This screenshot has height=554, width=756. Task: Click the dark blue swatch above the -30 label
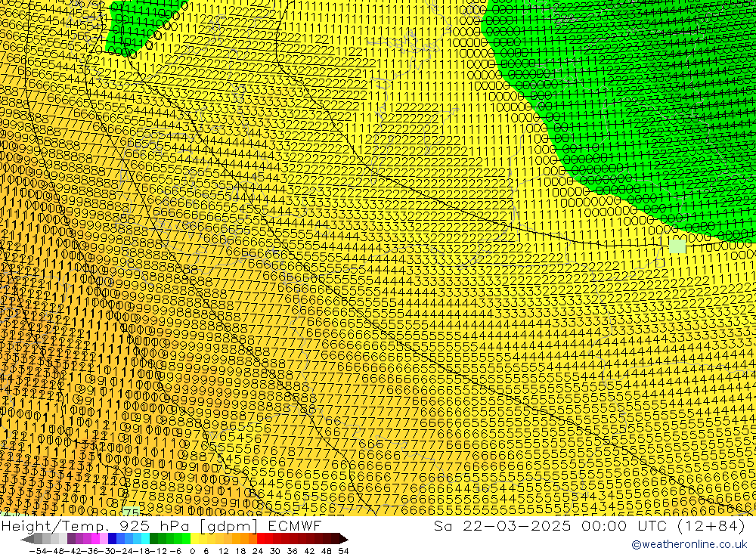[x=112, y=539]
